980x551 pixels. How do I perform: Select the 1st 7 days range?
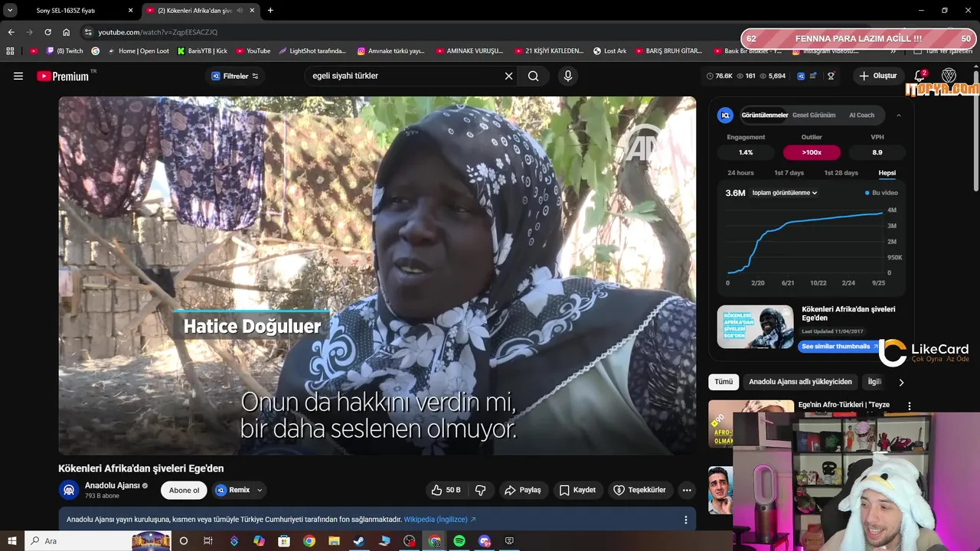coord(789,173)
